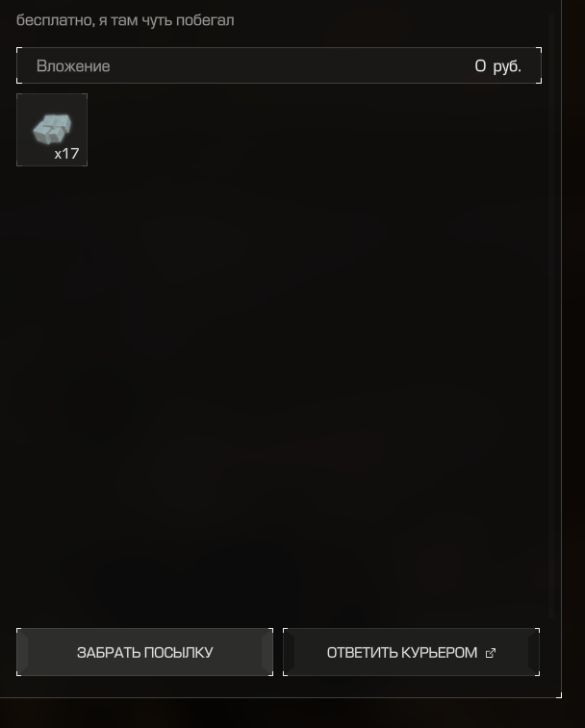Click the right bevel of ОТВЕТИТЬ КУРЬЕРОМ button
Screen dimensions: 585x728
[x=533, y=652]
